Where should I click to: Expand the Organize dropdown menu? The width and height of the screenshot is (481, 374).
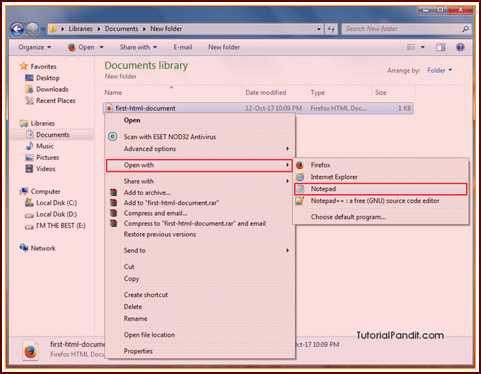35,47
